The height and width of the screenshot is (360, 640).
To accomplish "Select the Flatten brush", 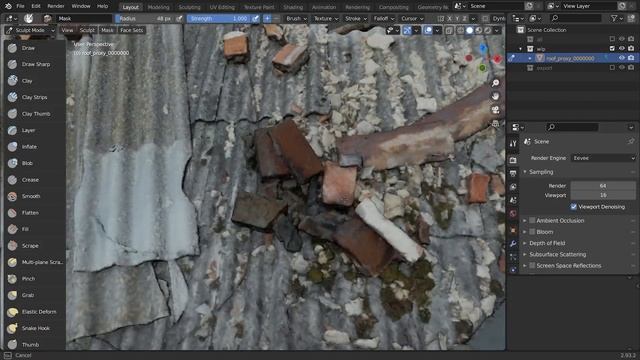I will [x=34, y=213].
